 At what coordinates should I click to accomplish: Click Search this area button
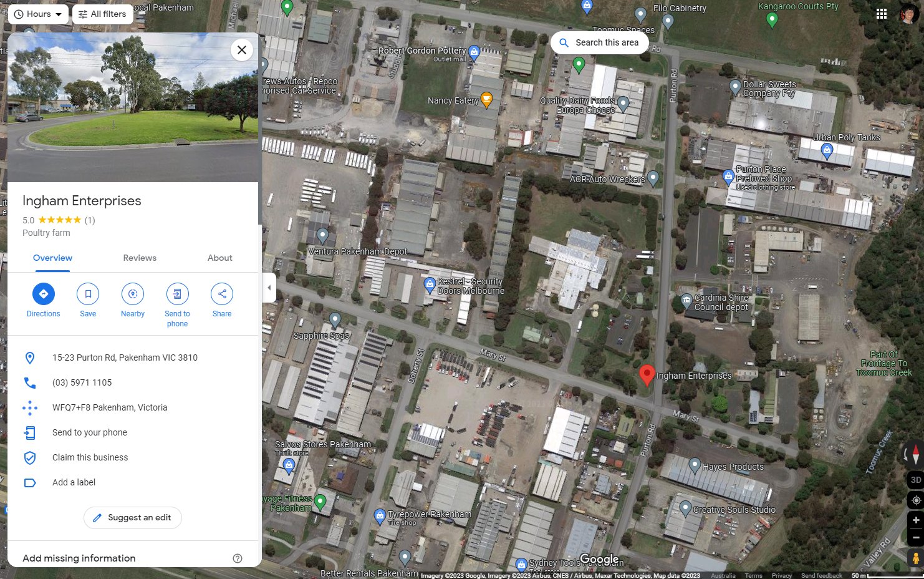(600, 42)
